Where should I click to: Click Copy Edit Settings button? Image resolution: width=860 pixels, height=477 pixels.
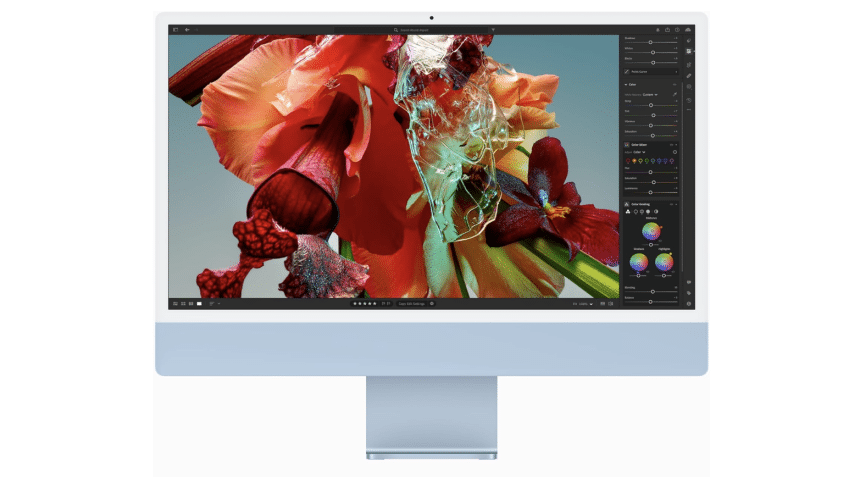(x=412, y=303)
